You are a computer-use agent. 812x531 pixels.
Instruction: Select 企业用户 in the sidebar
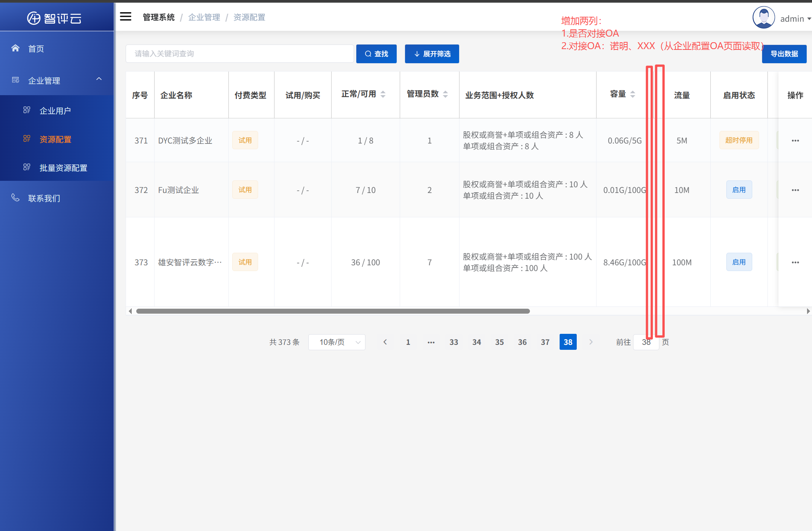click(x=55, y=111)
